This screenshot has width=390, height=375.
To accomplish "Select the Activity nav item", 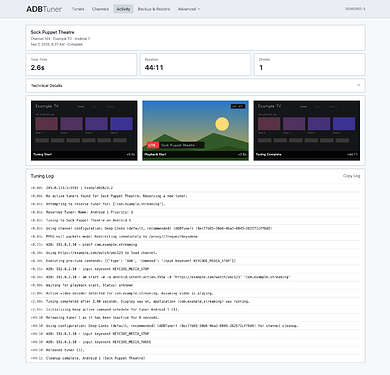I will tap(123, 9).
